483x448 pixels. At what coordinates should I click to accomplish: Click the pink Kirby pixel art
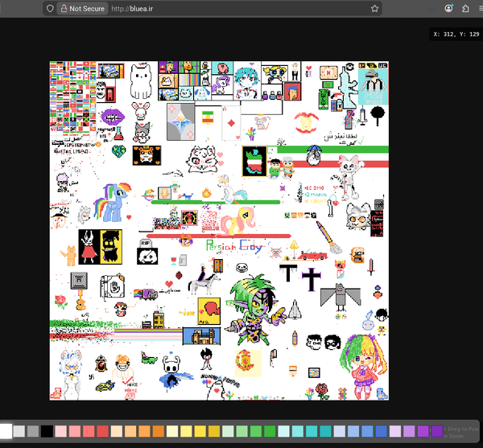(222, 68)
